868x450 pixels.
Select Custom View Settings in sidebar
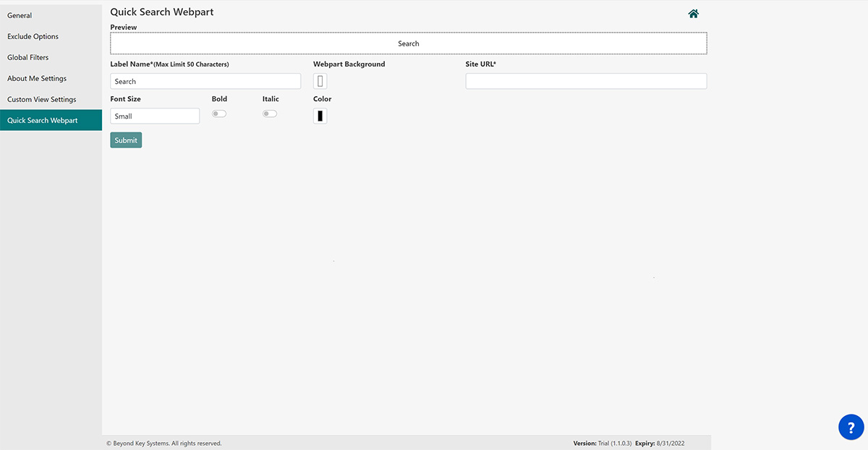41,99
